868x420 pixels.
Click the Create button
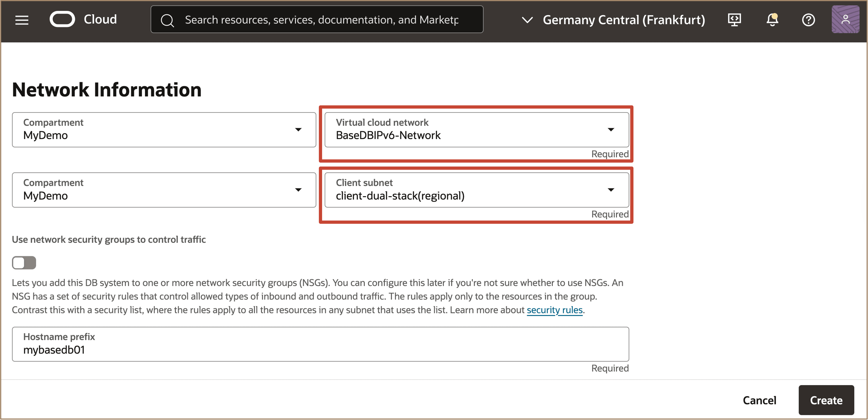[x=826, y=400]
